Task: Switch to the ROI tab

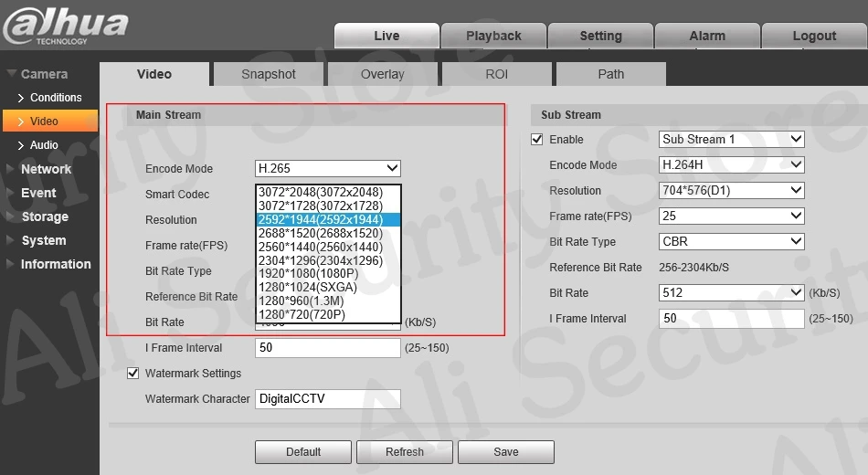Action: click(x=496, y=74)
